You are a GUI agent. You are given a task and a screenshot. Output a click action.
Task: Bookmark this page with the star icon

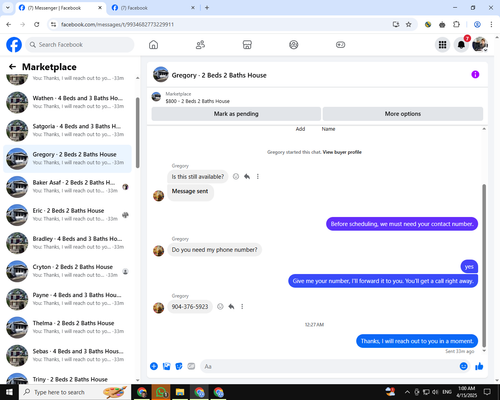tap(408, 24)
